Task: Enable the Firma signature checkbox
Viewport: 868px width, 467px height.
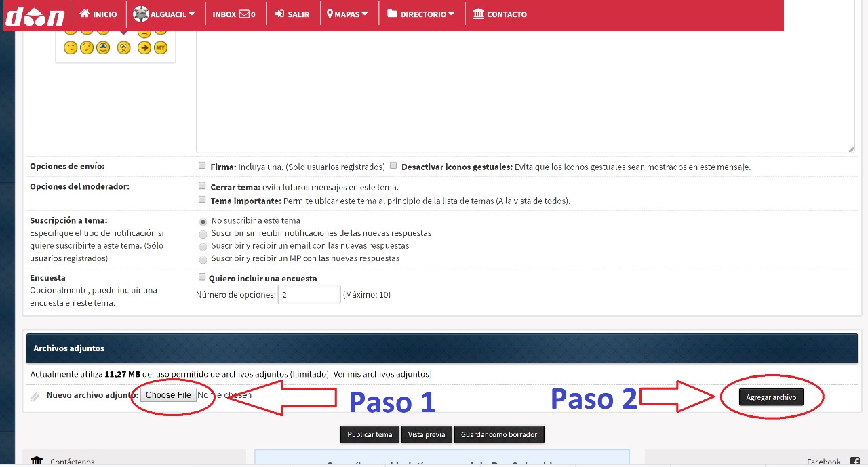Action: tap(202, 165)
